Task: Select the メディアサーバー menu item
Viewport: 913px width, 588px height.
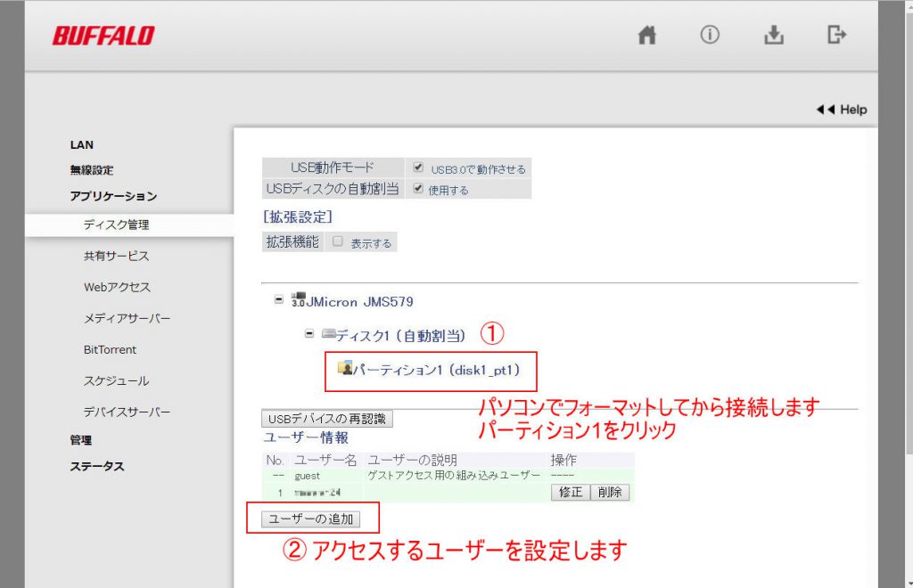Action: 127,318
